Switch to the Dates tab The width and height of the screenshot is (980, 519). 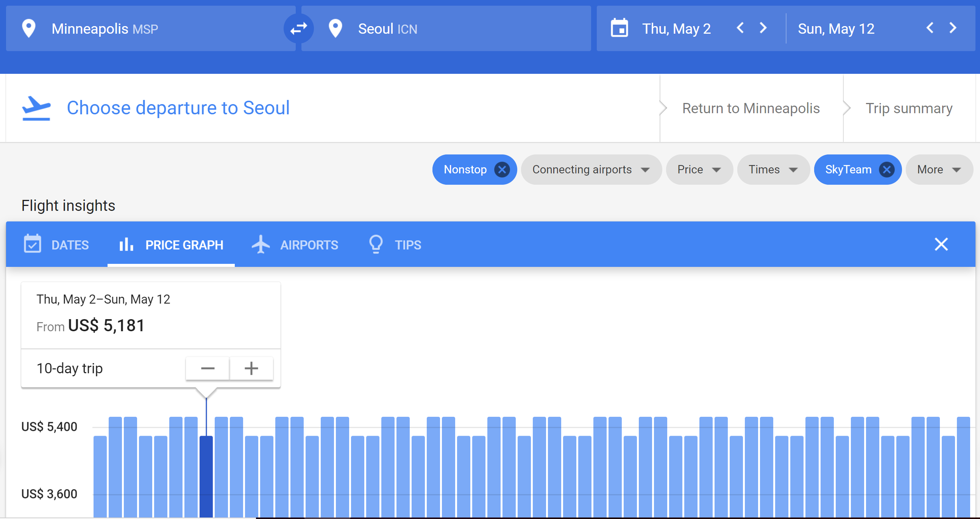(57, 245)
